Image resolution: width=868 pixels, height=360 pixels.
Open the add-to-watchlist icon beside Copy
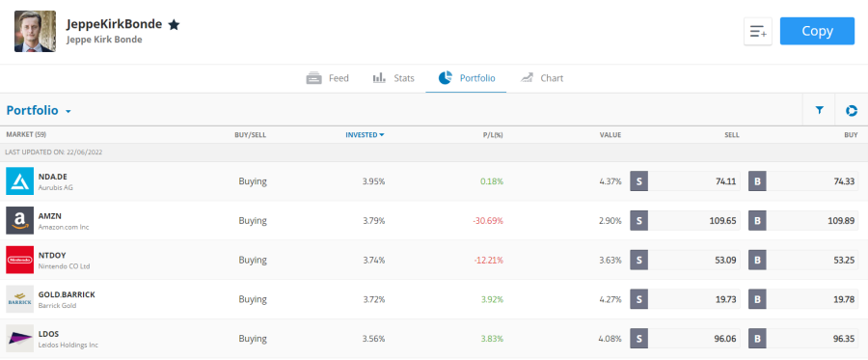click(x=758, y=32)
